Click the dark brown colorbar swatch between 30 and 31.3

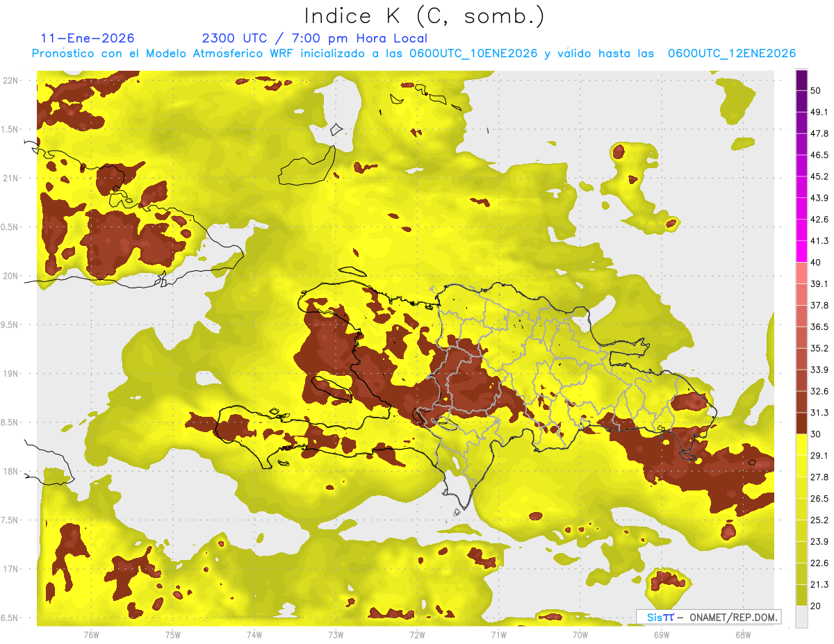801,424
